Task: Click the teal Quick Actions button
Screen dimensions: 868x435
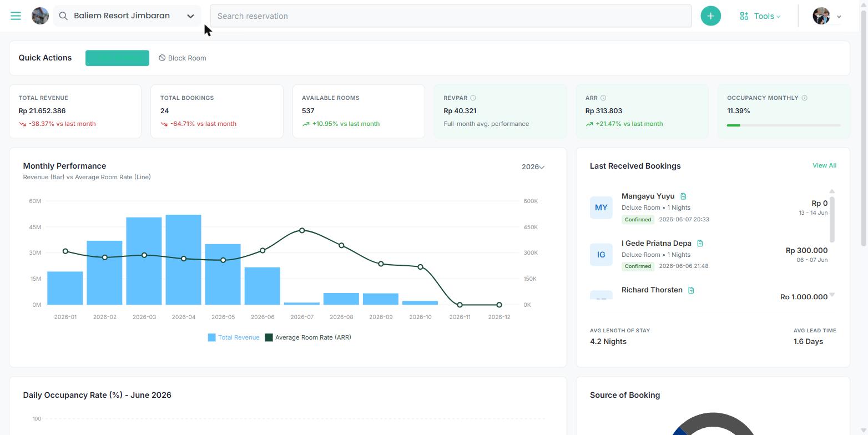Action: tap(117, 58)
